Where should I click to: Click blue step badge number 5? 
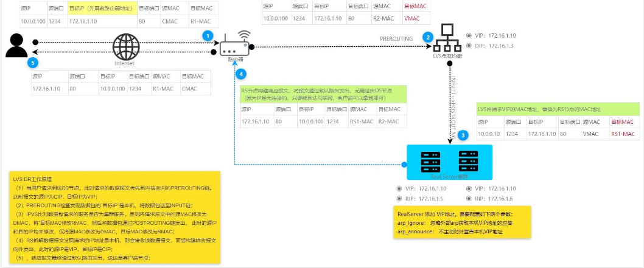pyautogui.click(x=34, y=62)
